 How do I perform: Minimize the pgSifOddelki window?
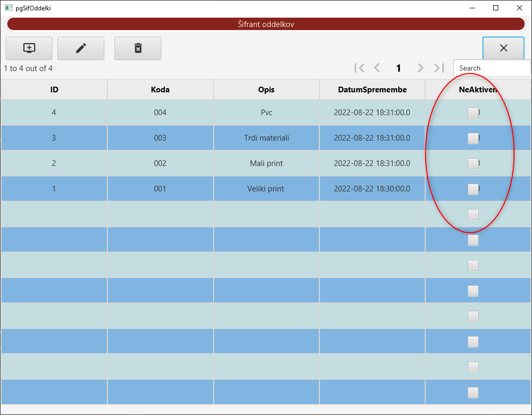click(472, 8)
